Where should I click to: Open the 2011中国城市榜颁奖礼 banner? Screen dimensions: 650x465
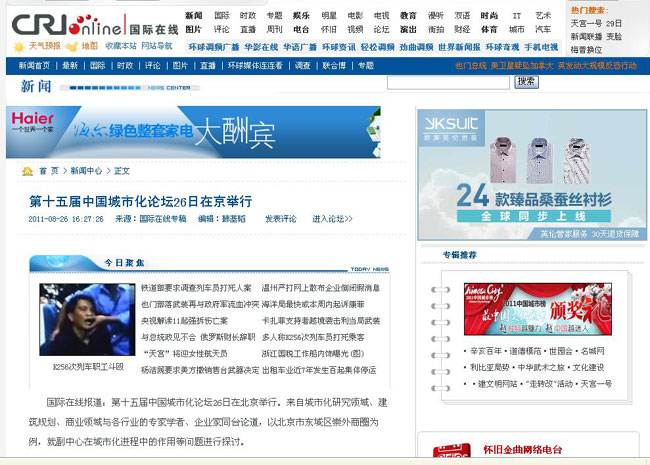click(538, 309)
